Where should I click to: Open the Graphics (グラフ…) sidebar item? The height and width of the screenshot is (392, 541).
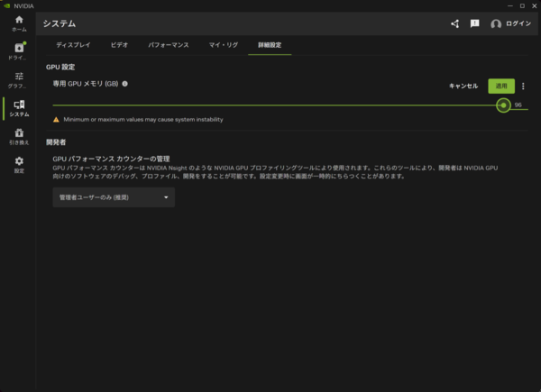(19, 80)
